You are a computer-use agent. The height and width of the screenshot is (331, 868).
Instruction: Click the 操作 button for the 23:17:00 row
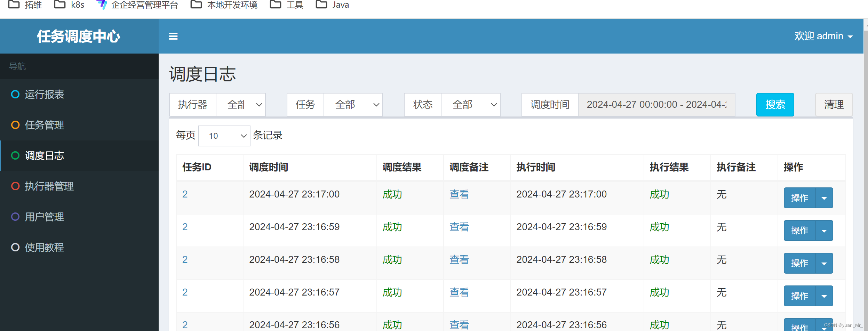point(799,198)
